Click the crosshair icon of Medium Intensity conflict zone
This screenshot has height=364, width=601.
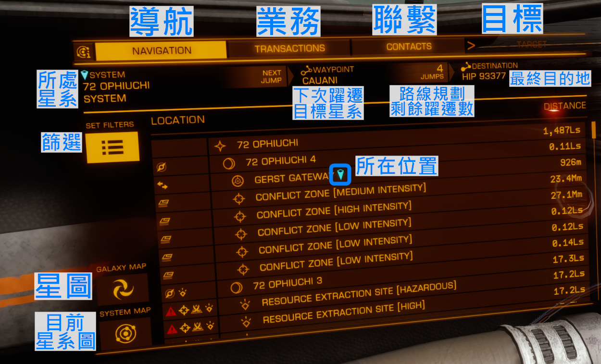tap(238, 198)
